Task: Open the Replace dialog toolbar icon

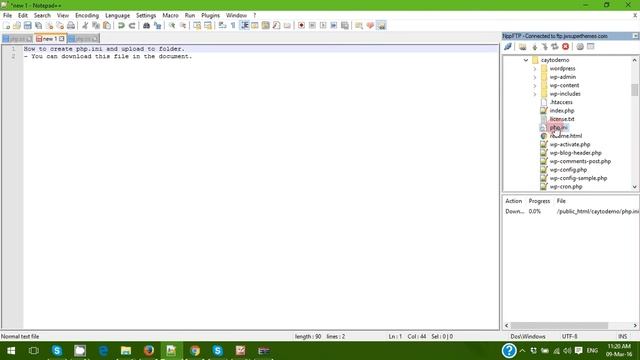Action: 157,25
